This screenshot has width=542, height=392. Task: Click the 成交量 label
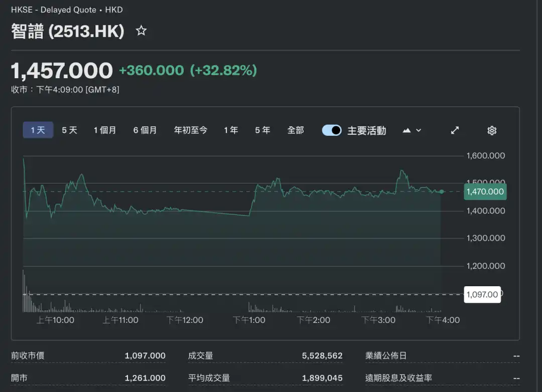(200, 355)
